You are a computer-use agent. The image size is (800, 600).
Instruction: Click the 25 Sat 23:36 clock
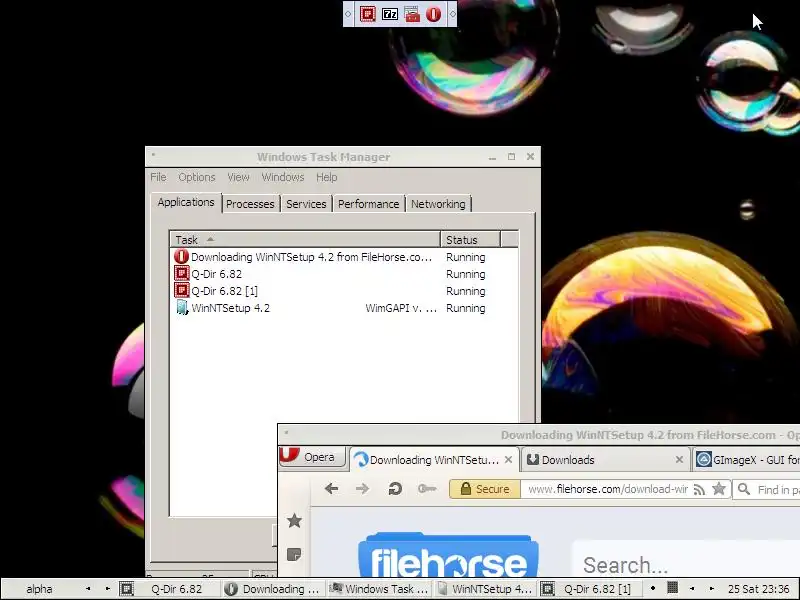[758, 589]
